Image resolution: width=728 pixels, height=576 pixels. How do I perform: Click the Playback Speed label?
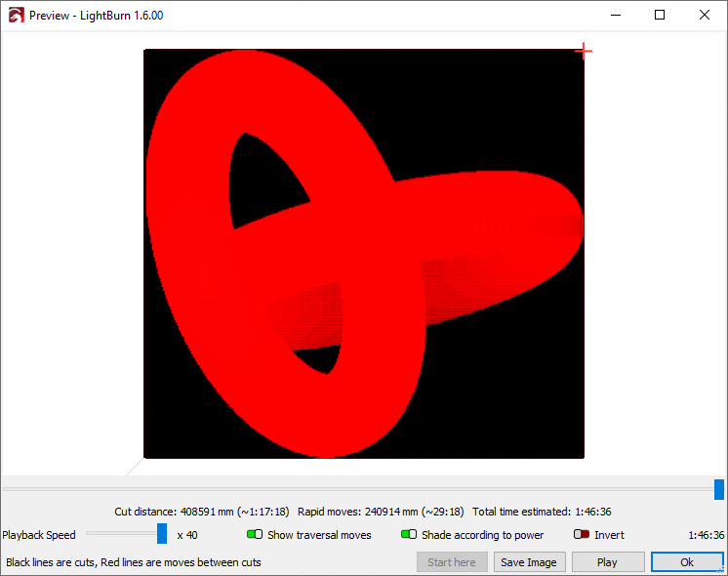coord(39,535)
